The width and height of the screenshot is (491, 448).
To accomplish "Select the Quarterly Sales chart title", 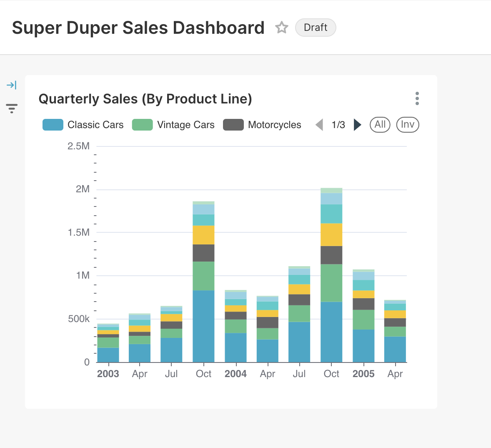I will pos(146,99).
